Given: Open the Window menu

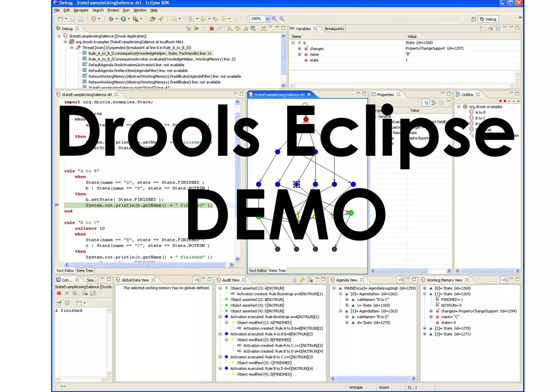Looking at the screenshot, I should [140, 10].
